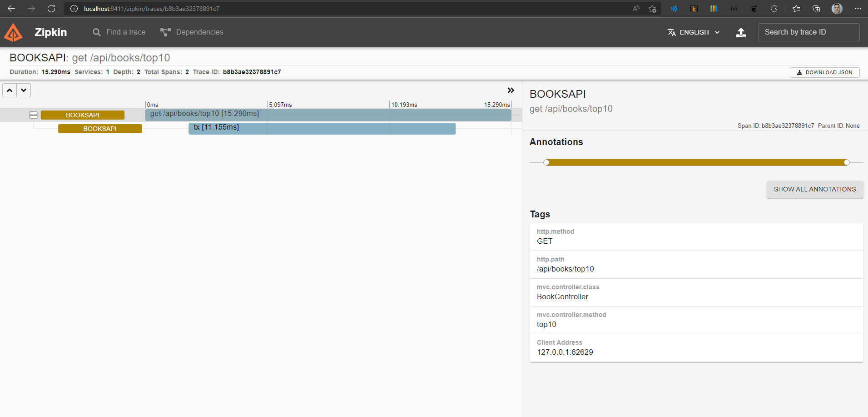Open the browser profile avatar
Screen dimensions: 868x417
click(837, 9)
